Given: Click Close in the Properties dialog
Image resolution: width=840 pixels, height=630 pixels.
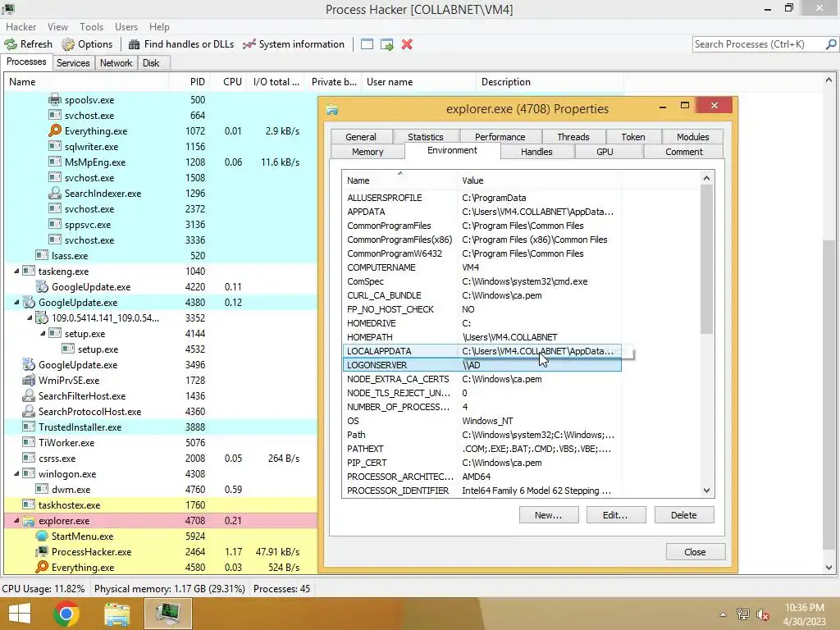Looking at the screenshot, I should (695, 552).
